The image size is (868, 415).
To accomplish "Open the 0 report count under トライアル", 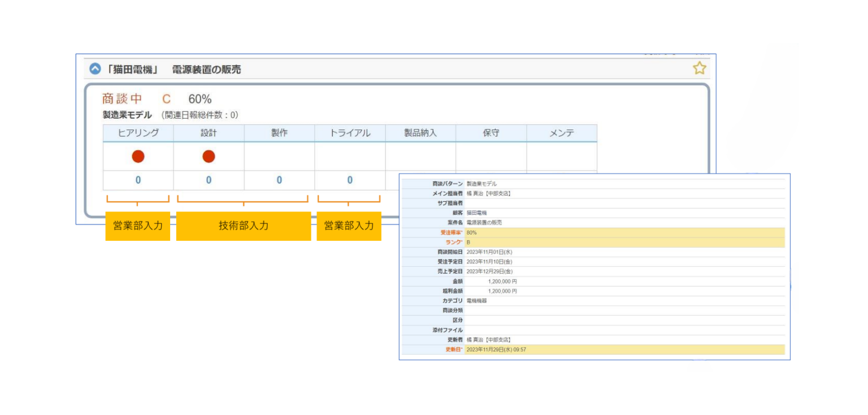I will pos(350,180).
